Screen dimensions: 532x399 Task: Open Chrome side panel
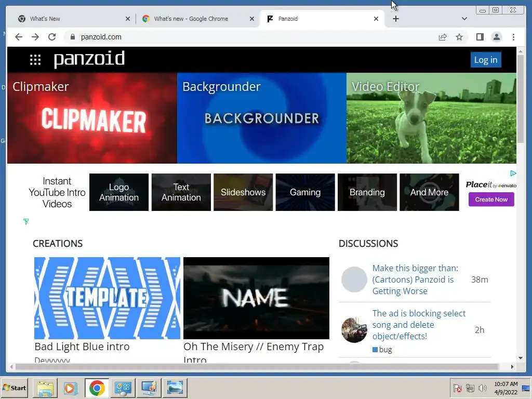480,37
